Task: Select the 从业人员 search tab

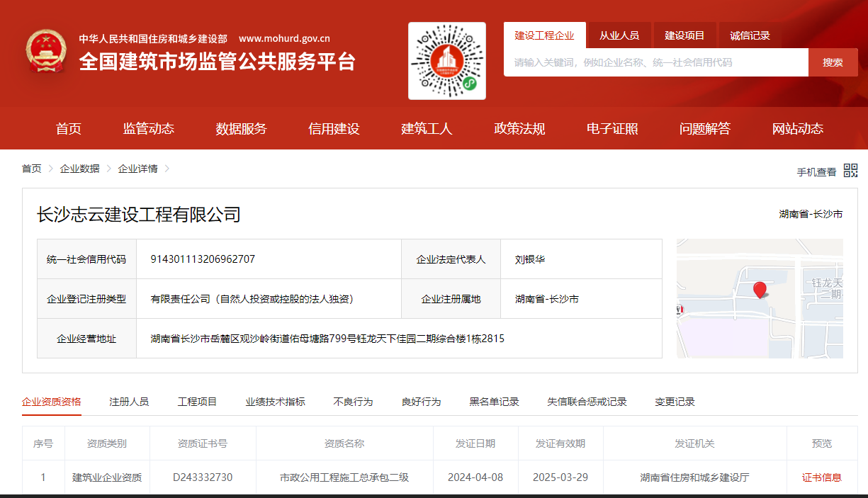Action: point(619,35)
